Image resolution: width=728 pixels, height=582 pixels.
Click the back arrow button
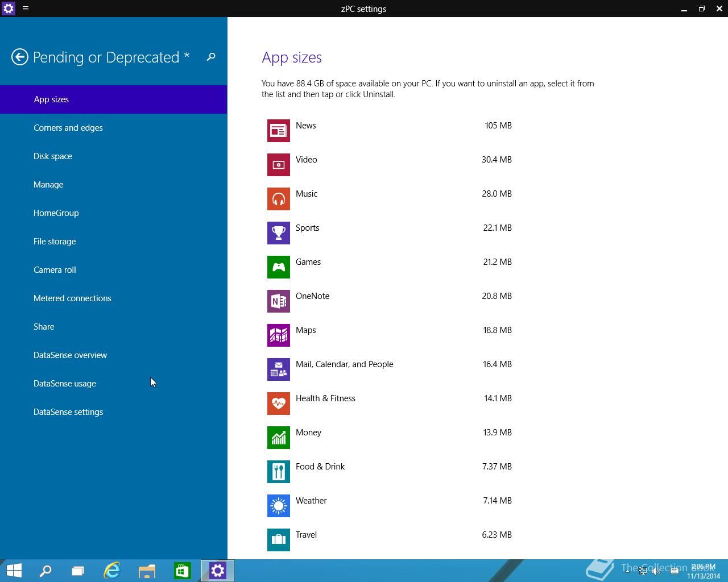click(20, 57)
